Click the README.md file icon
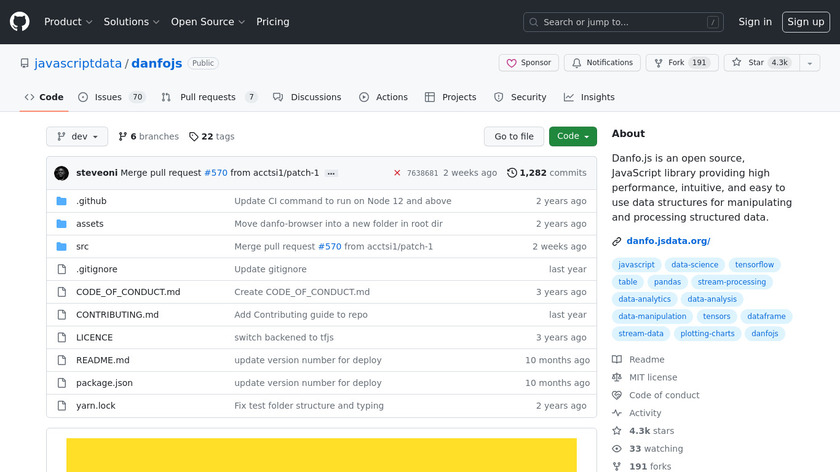 coord(62,360)
